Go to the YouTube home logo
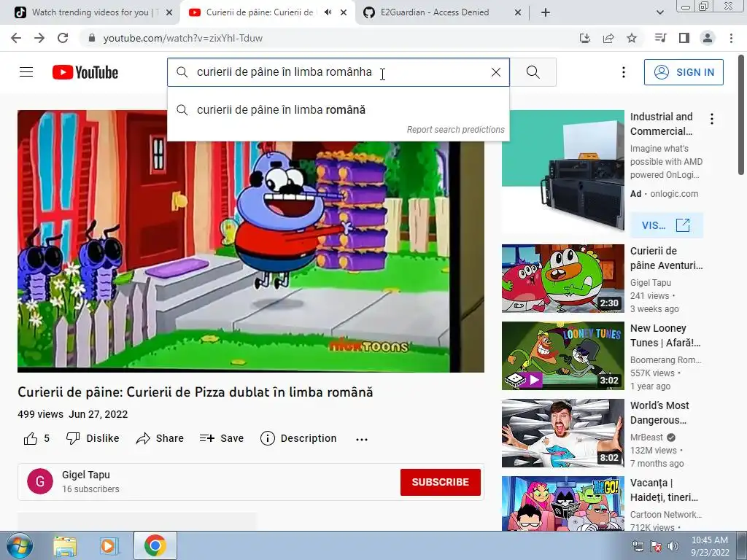The height and width of the screenshot is (560, 747). point(85,72)
